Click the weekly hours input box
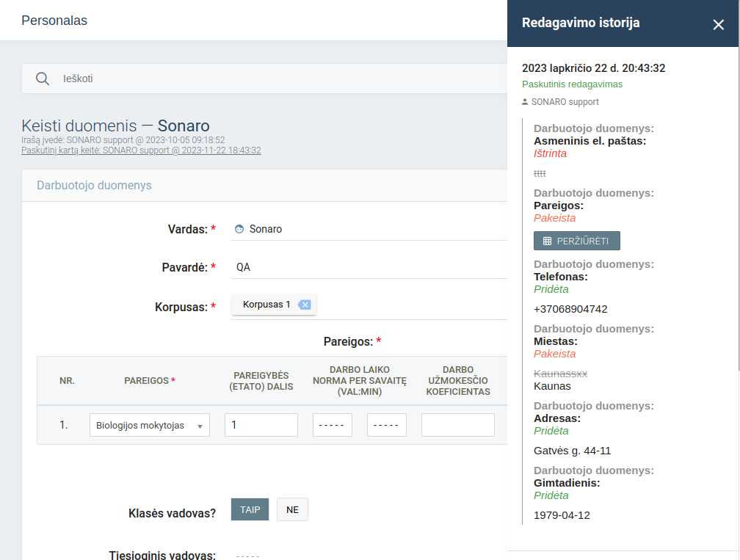Image resolution: width=740 pixels, height=560 pixels. tap(332, 425)
